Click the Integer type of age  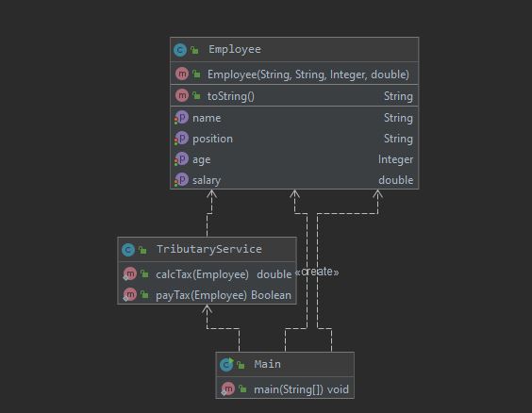pos(395,159)
